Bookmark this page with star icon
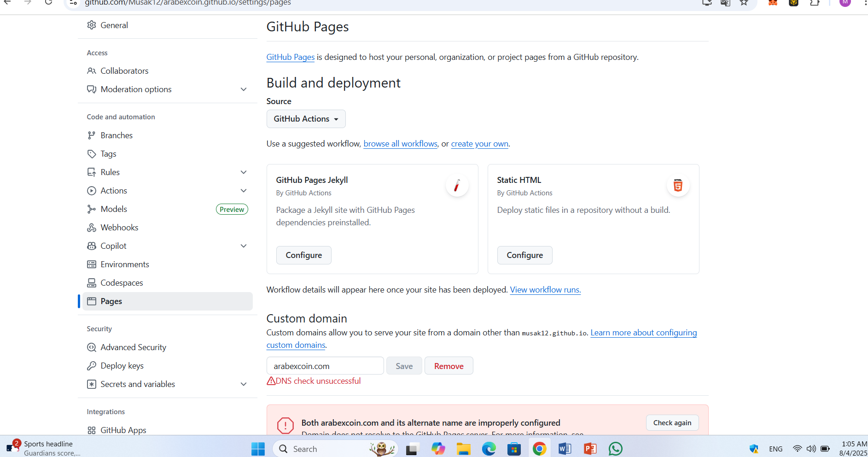The width and height of the screenshot is (868, 457). tap(744, 3)
